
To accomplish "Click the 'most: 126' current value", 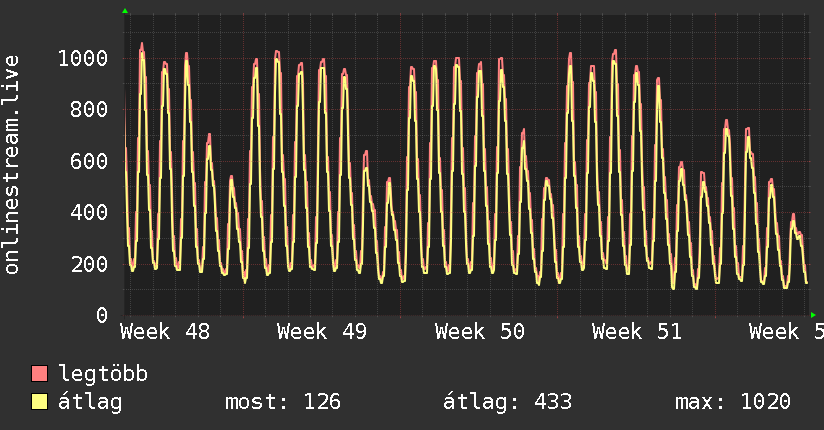I will coord(282,403).
